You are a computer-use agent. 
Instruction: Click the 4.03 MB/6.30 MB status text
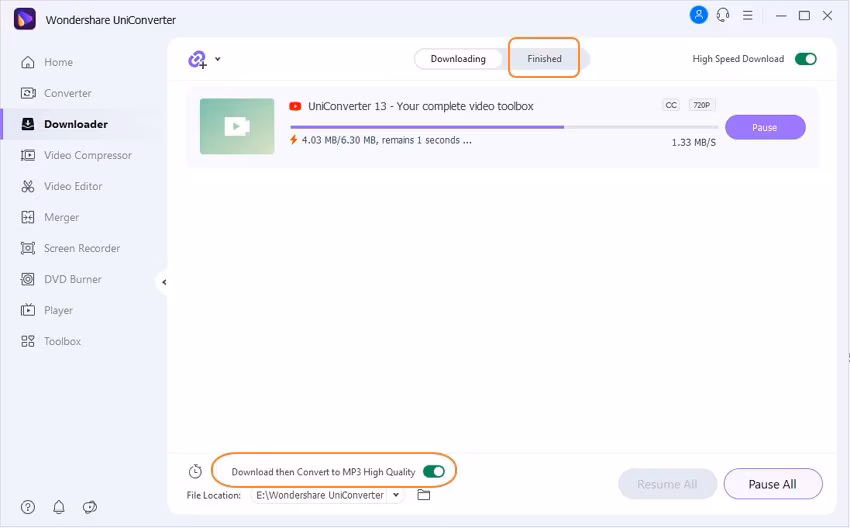[x=387, y=140]
